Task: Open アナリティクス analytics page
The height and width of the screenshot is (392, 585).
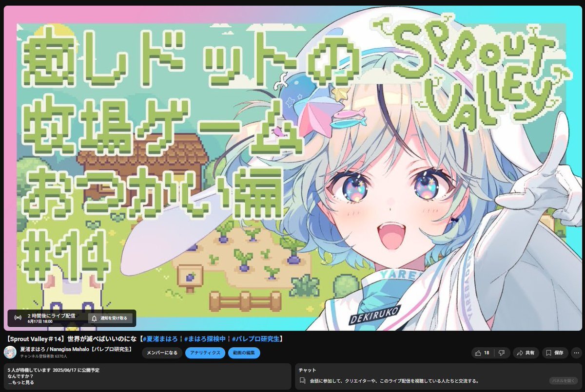Action: click(x=205, y=353)
